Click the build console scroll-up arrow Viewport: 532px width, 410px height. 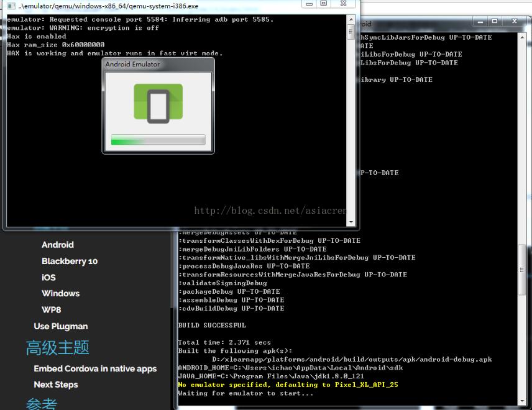522,37
